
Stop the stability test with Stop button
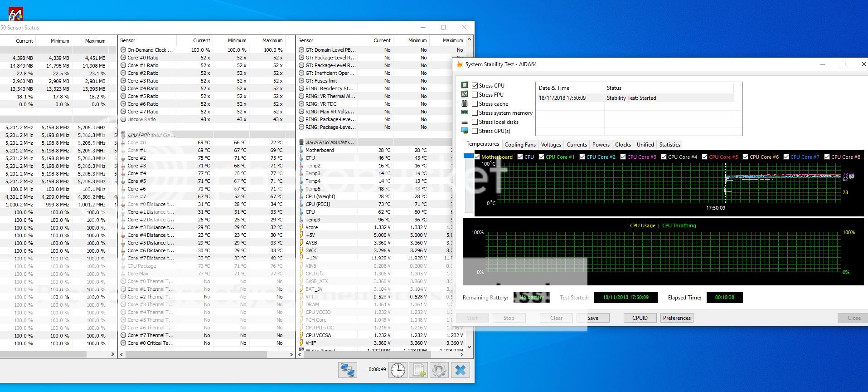click(509, 318)
